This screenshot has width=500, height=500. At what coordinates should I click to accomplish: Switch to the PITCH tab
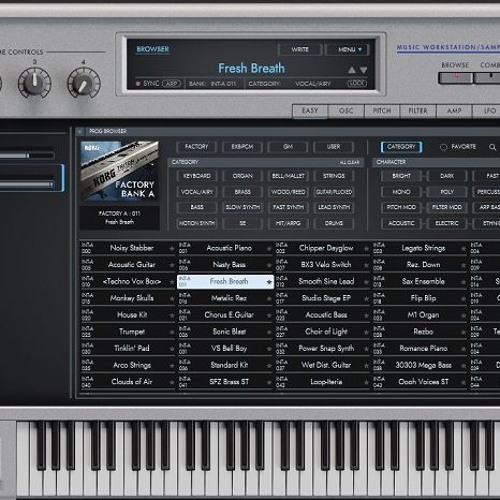382,111
